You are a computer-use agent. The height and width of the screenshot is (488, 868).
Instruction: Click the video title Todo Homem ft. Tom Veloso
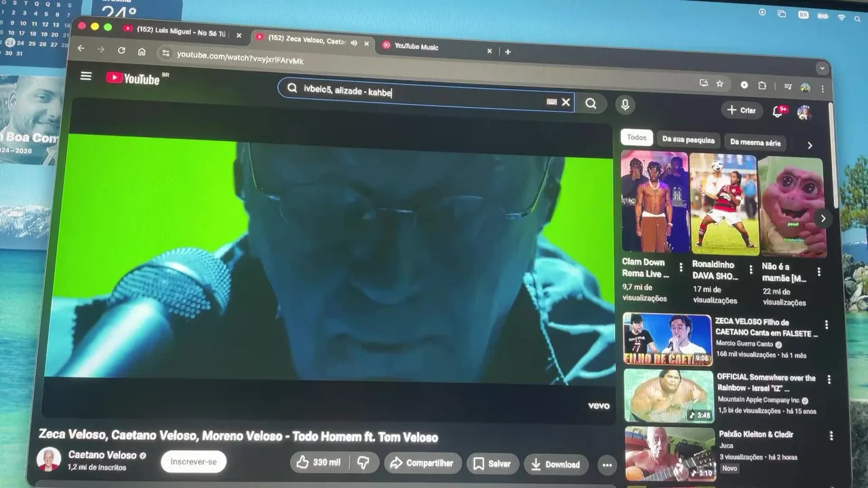pyautogui.click(x=238, y=436)
